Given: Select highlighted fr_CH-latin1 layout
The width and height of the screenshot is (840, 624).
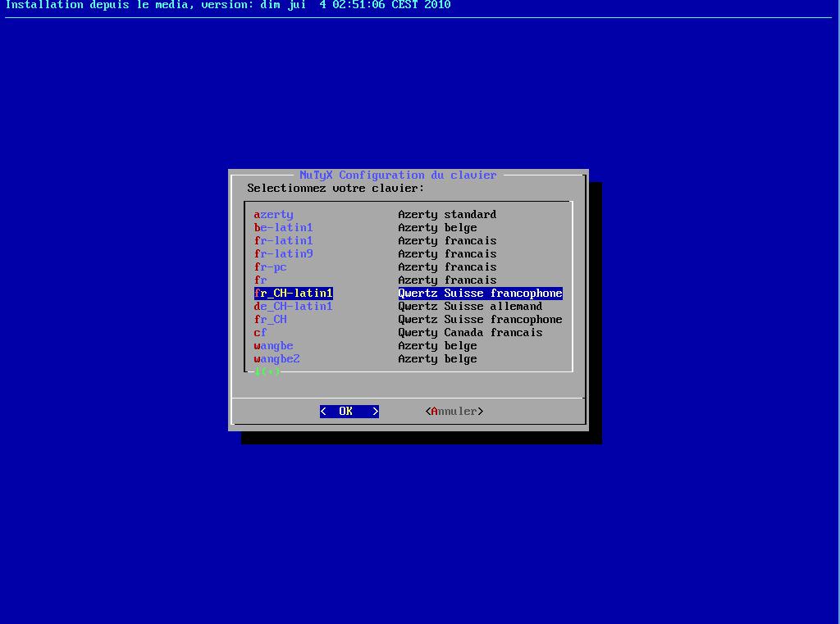Looking at the screenshot, I should [x=408, y=293].
